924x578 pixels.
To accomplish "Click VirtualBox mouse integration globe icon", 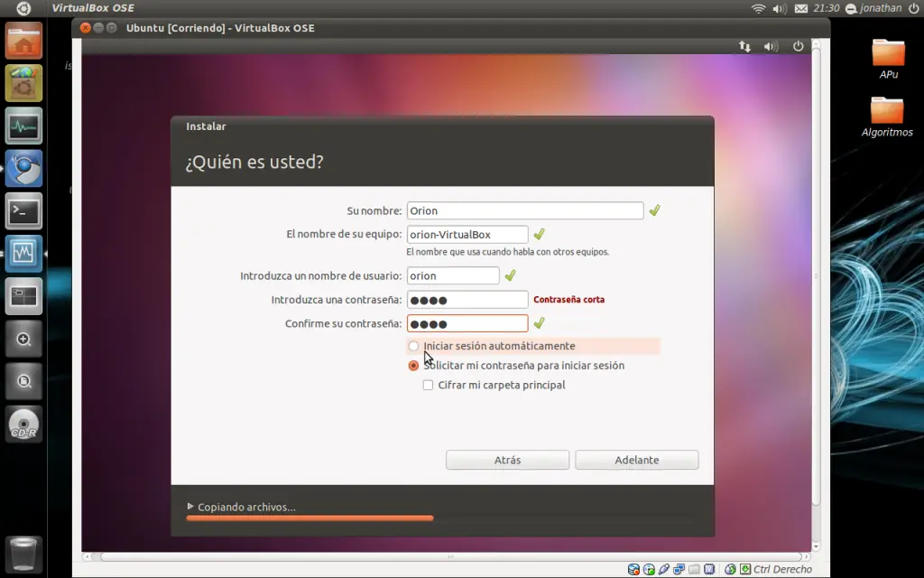I will click(x=730, y=569).
